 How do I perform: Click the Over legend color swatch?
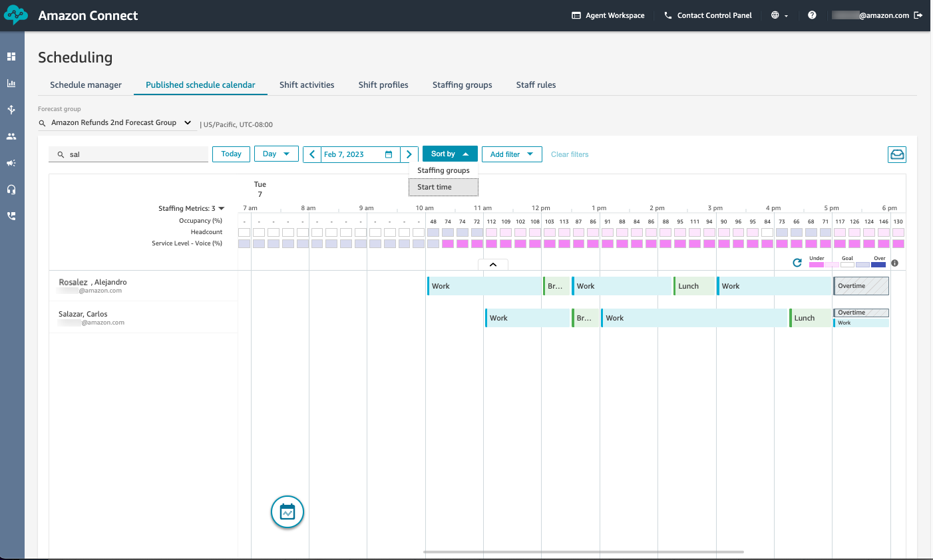point(878,265)
